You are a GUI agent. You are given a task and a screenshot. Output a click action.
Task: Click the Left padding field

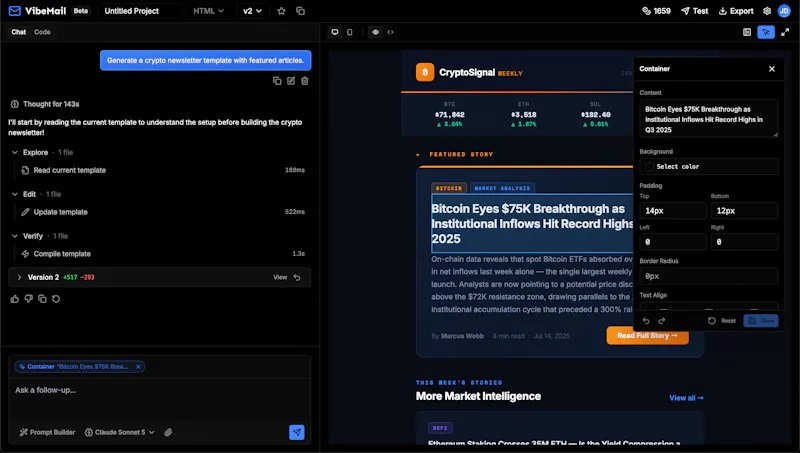click(x=673, y=242)
